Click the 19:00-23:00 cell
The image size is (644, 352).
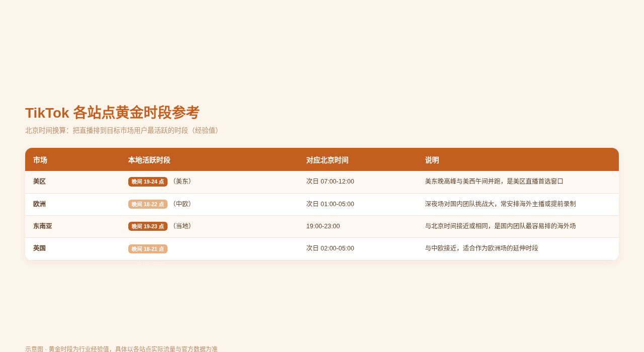(x=323, y=226)
